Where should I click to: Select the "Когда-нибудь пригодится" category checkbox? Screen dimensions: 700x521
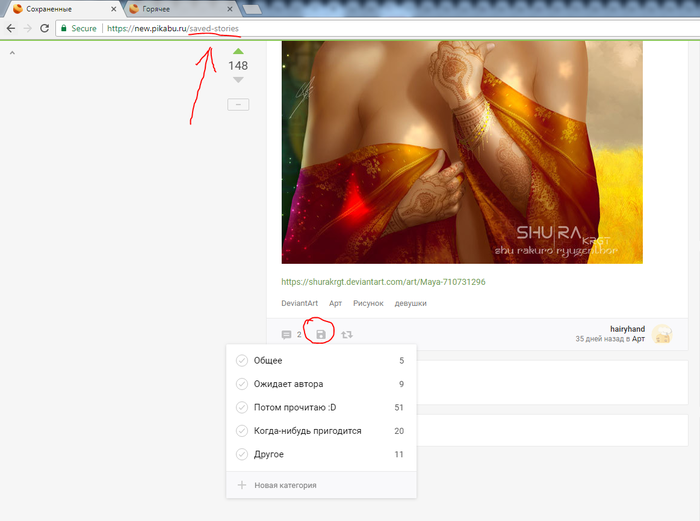tap(241, 431)
